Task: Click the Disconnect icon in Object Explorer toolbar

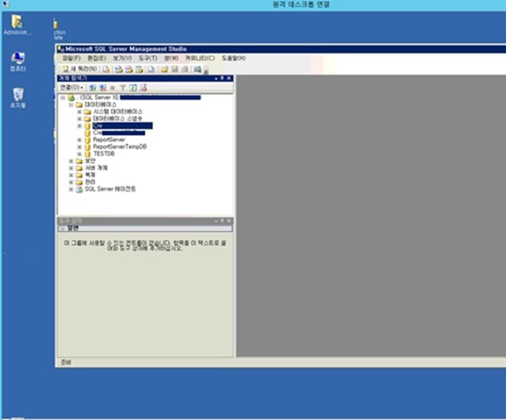Action: (x=103, y=88)
